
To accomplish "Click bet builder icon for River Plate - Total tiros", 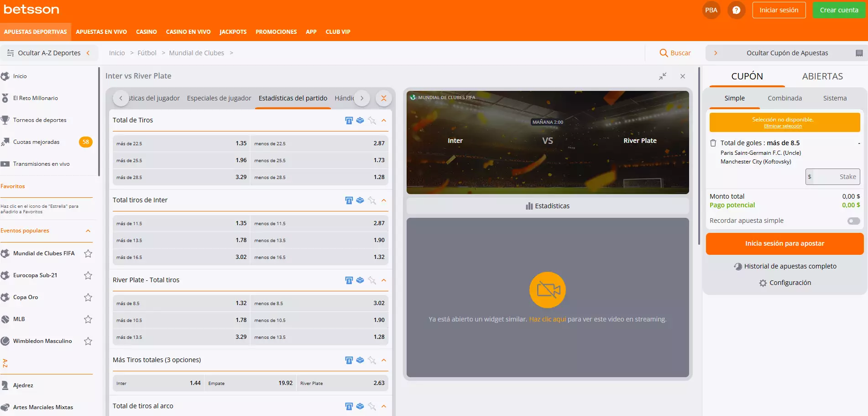I will click(360, 280).
